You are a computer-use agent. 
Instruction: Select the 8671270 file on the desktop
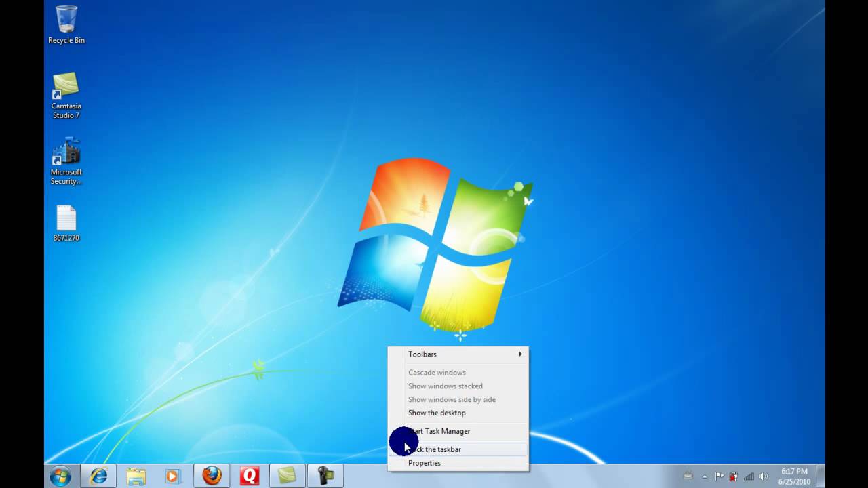click(x=66, y=223)
